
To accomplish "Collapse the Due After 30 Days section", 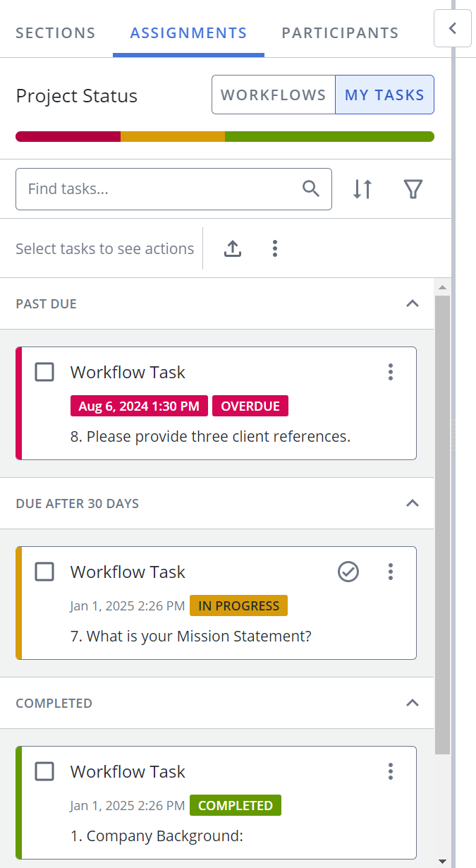I will 413,503.
